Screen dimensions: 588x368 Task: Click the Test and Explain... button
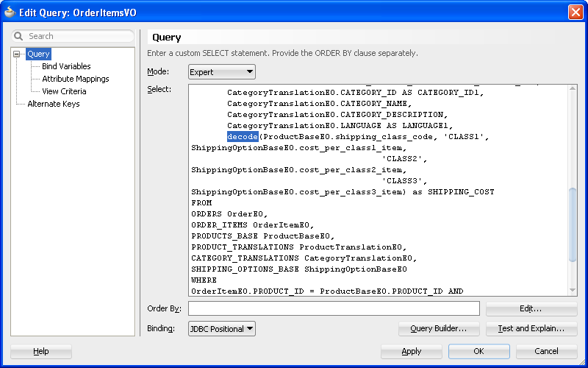pyautogui.click(x=531, y=328)
